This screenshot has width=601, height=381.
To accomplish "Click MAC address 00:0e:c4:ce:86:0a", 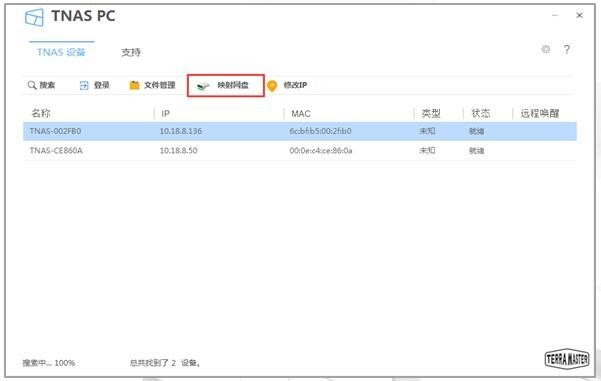I will tap(321, 151).
